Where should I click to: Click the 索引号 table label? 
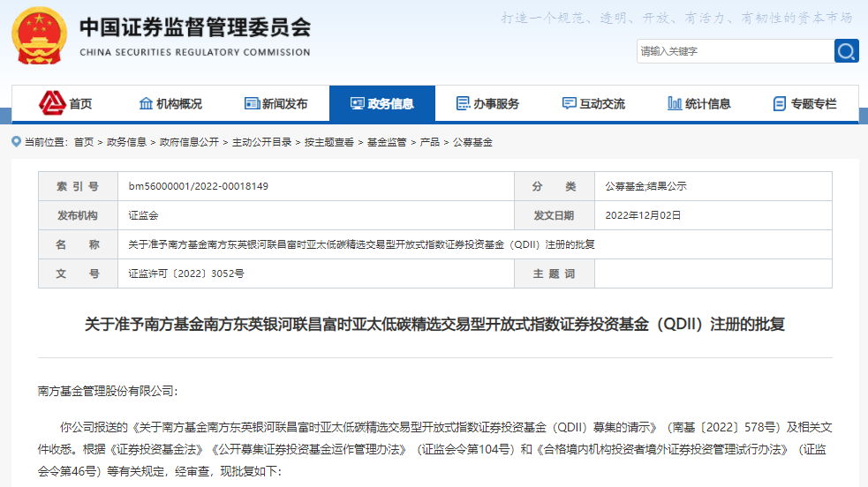pyautogui.click(x=78, y=186)
